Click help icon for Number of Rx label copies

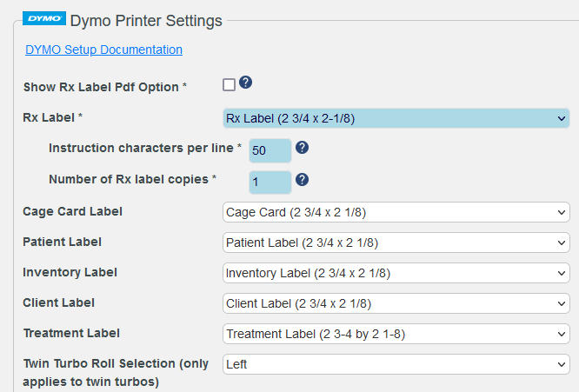(x=303, y=179)
